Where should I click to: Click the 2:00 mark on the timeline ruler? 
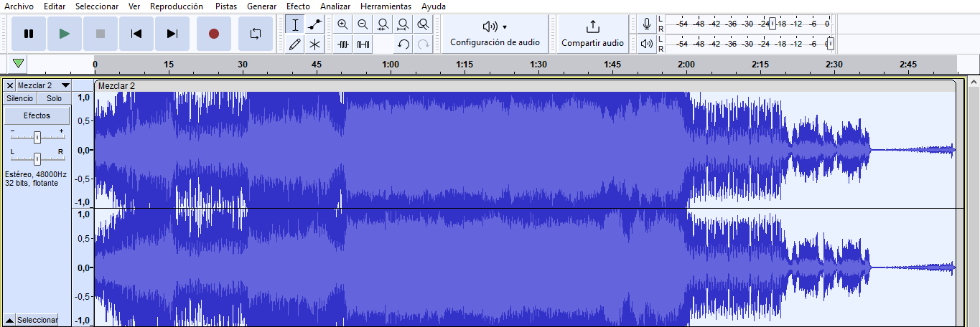click(x=686, y=65)
